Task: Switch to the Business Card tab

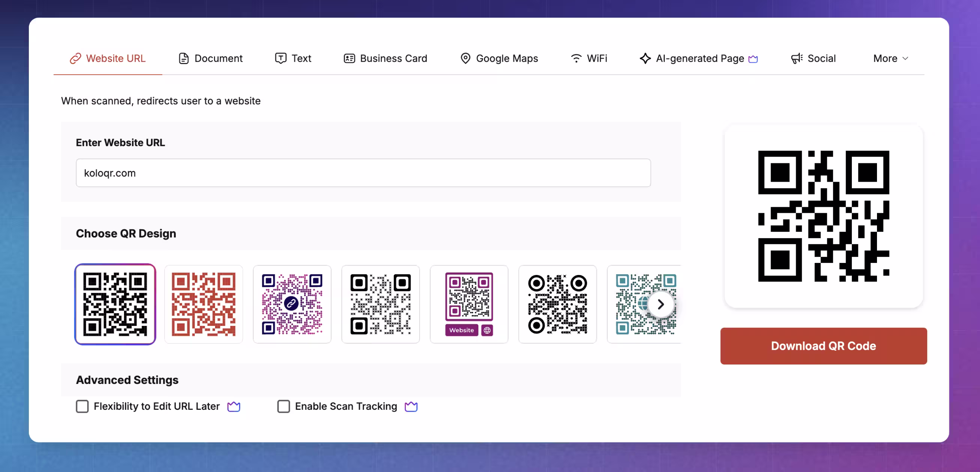Action: coord(385,58)
